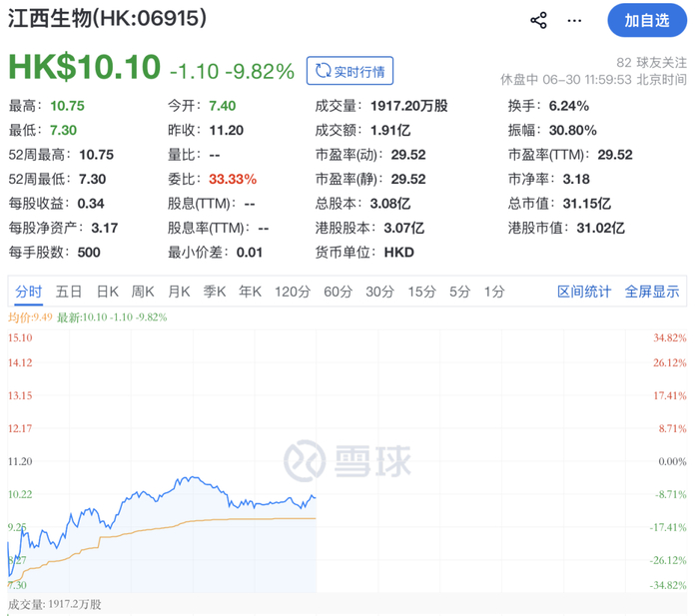Click the 最高 value 10.75
Viewport: 699px width, 616px height.
pyautogui.click(x=67, y=106)
